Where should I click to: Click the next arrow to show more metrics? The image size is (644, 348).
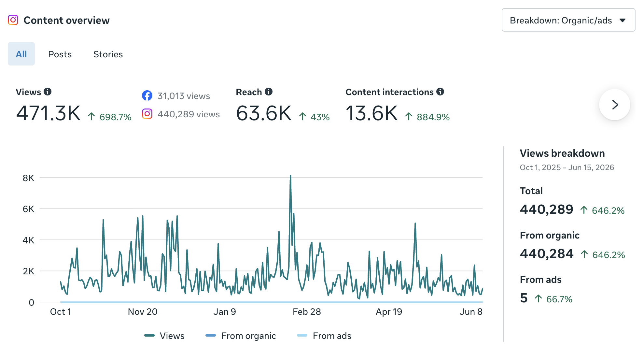615,105
